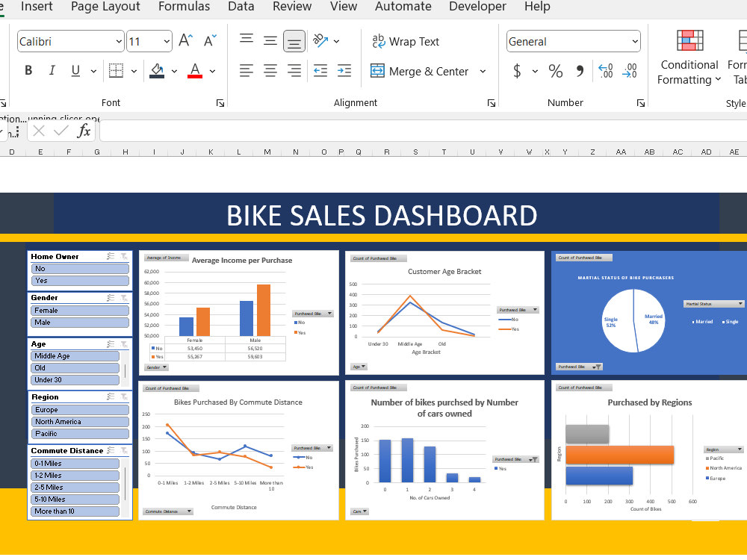
Task: Open Formulas ribbon tab
Action: tap(184, 7)
